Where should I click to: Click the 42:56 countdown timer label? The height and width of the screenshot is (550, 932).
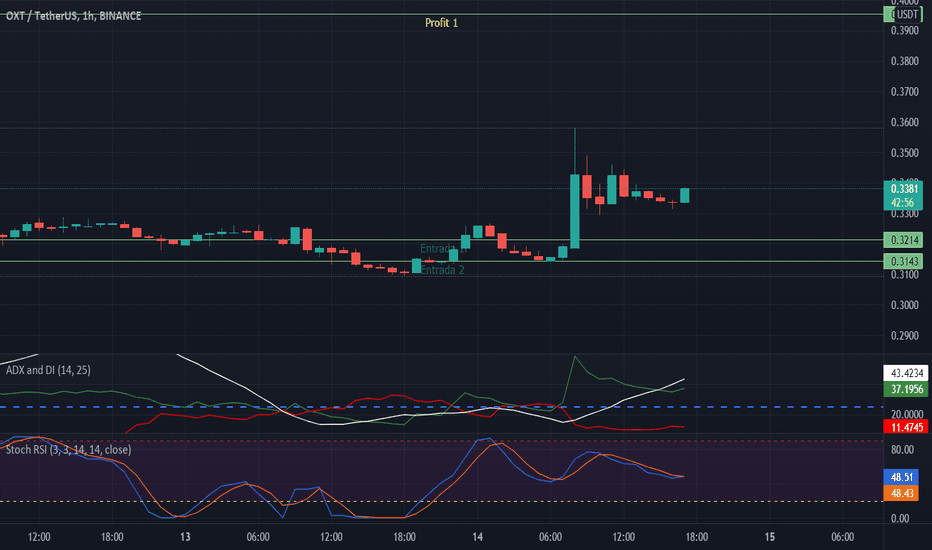tap(903, 203)
